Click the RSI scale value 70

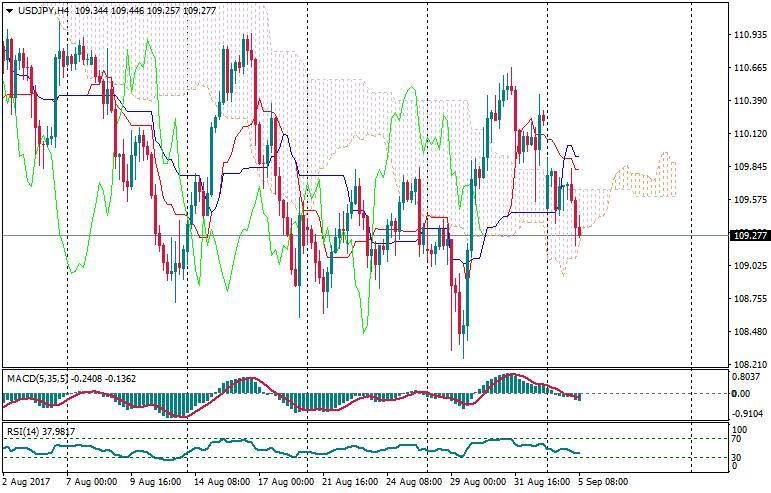pyautogui.click(x=739, y=438)
